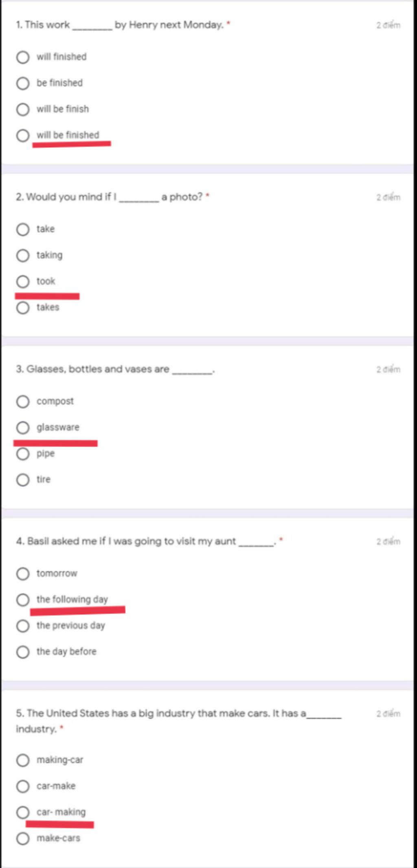Screen dimensions: 417x868
Task: Choose the 'glassware' radio option
Action: pyautogui.click(x=23, y=428)
